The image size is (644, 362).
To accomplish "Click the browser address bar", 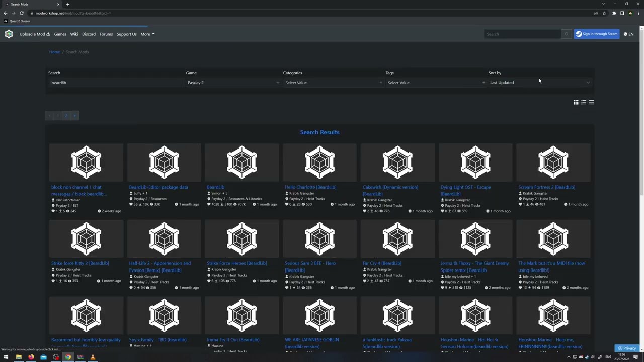I will [312, 13].
